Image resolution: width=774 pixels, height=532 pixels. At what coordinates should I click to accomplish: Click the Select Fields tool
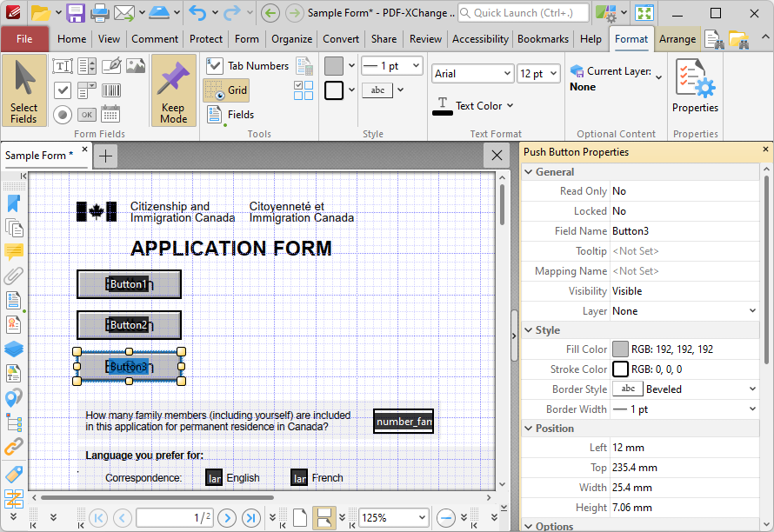coord(24,90)
